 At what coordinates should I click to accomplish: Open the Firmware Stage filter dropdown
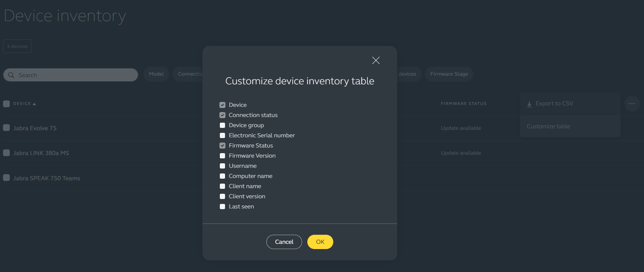449,74
